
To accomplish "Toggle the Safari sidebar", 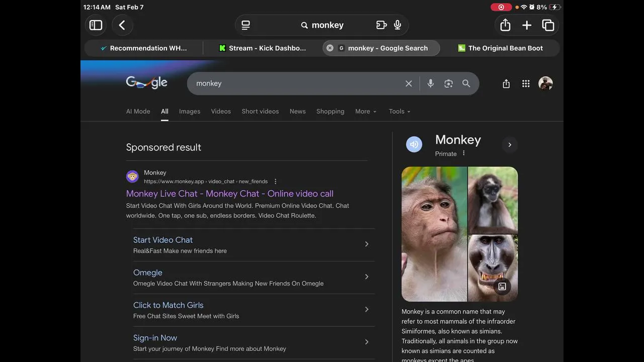I will tap(96, 25).
